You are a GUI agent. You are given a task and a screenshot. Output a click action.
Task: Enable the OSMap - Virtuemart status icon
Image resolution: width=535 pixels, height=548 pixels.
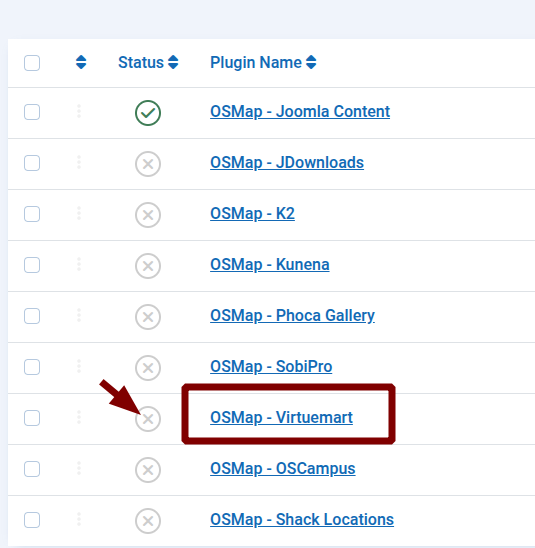coord(148,419)
